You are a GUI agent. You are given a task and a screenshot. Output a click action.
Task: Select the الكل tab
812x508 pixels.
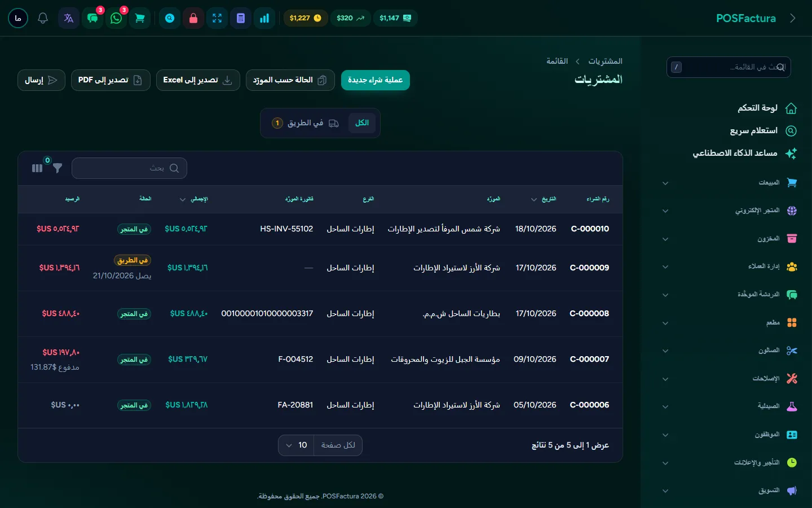[362, 123]
